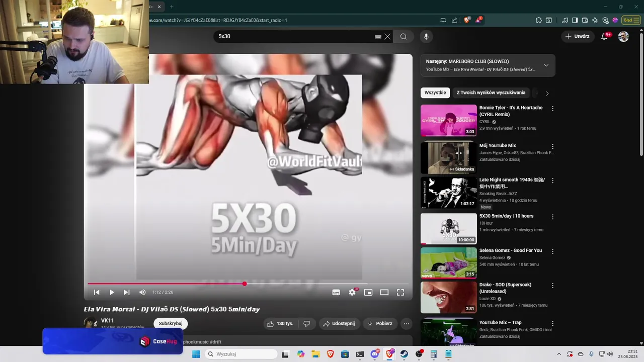Click the share page icon in address bar
This screenshot has height=362, width=644.
[454, 20]
